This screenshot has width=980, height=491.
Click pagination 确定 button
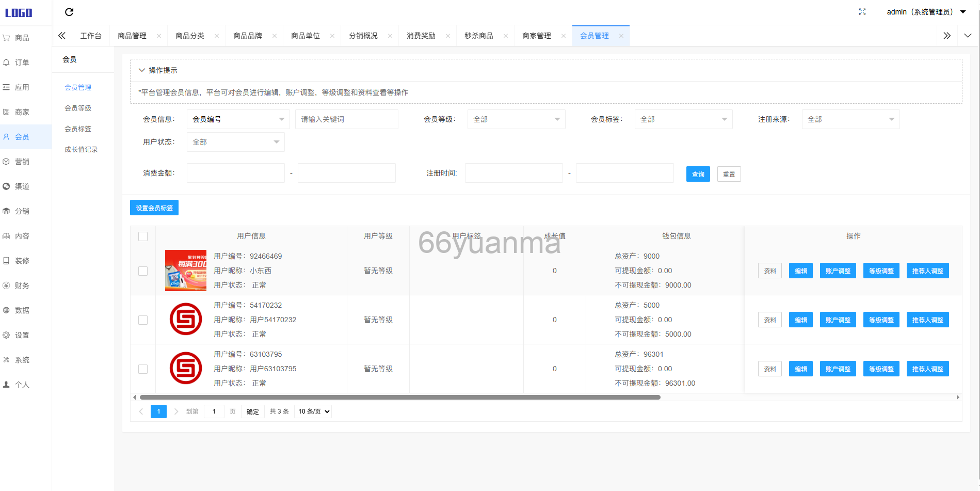pyautogui.click(x=253, y=411)
